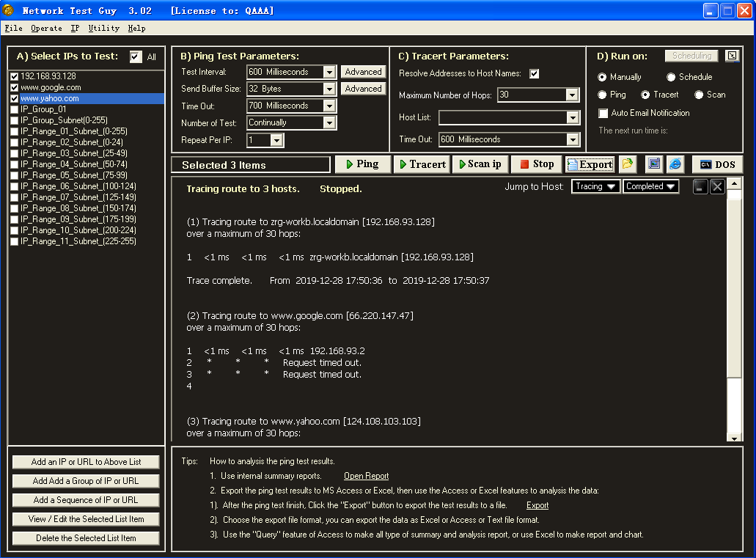
Task: Click Add a Sequence of IP or URL
Action: (86, 500)
